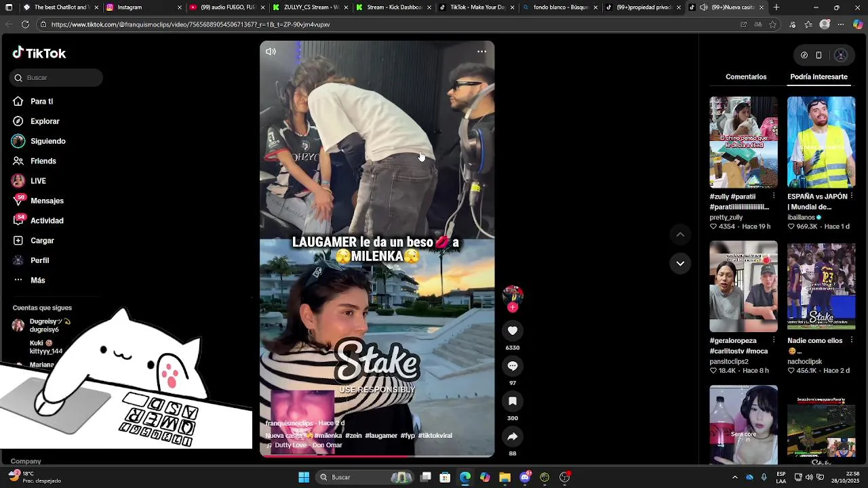
Task: Click the #tiktokviral hashtag
Action: 435,436
